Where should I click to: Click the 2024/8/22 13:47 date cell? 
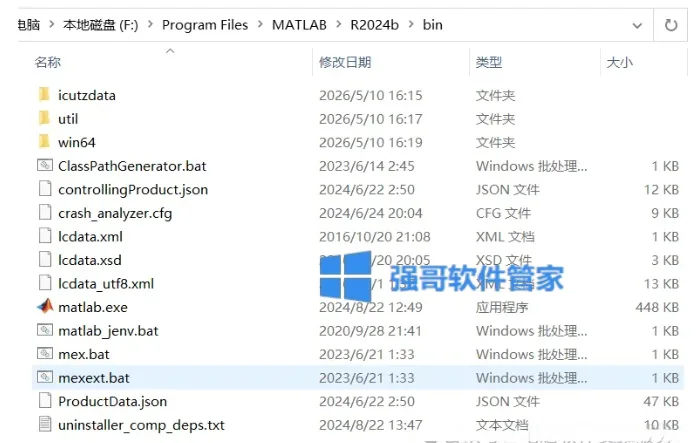371,425
